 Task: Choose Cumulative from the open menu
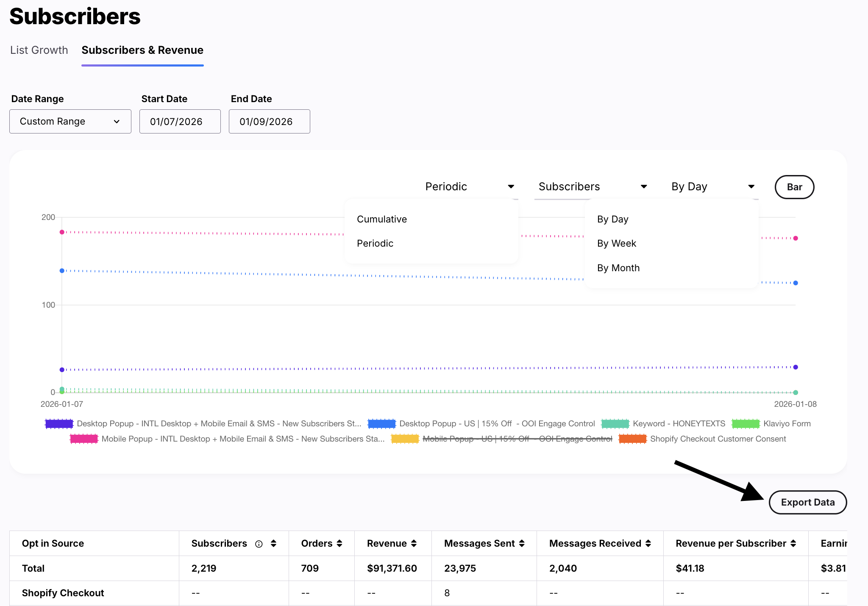[x=381, y=219]
